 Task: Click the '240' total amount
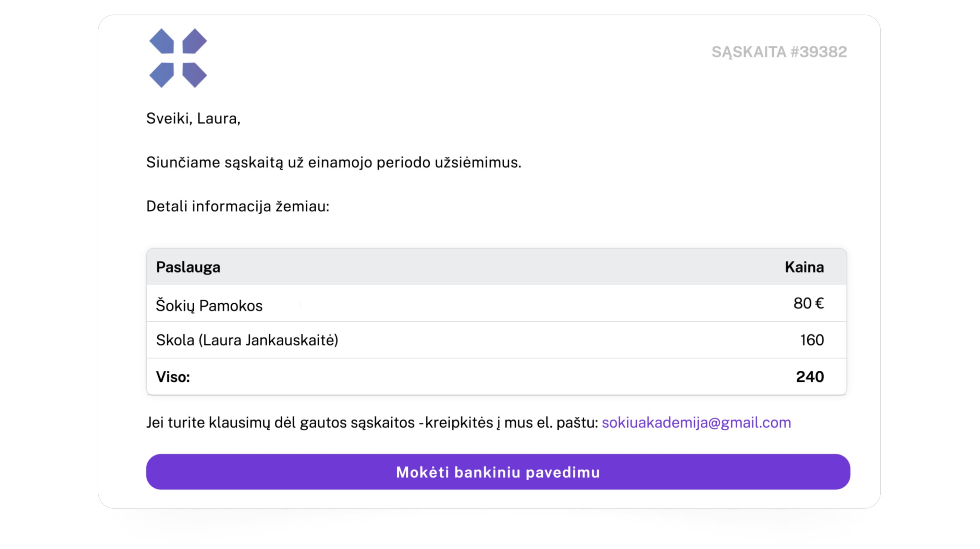point(810,377)
